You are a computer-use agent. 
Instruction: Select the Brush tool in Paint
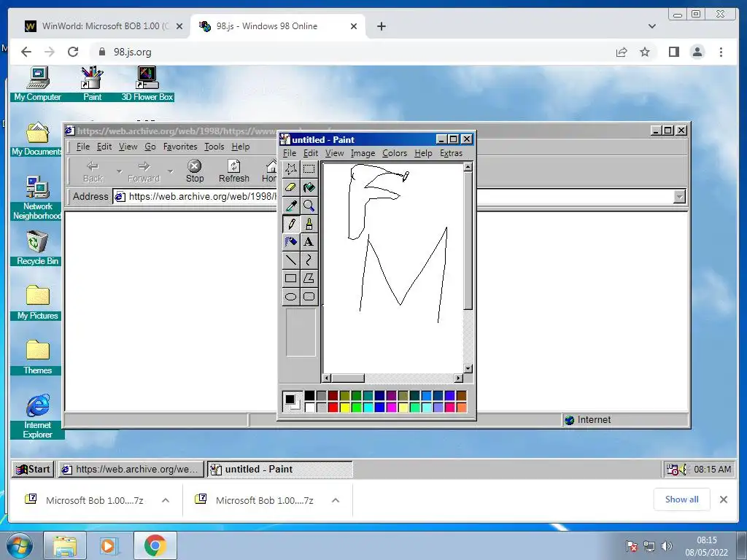click(309, 224)
